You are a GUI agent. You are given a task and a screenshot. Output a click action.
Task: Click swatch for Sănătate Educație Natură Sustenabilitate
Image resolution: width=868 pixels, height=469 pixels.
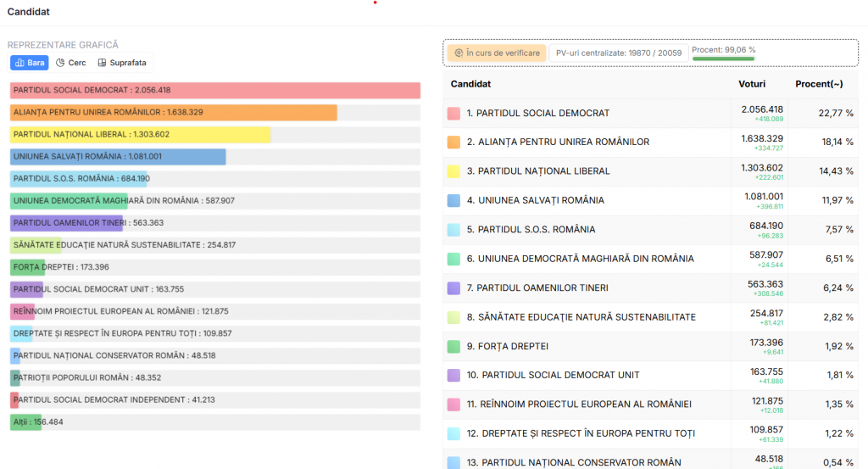pyautogui.click(x=453, y=317)
